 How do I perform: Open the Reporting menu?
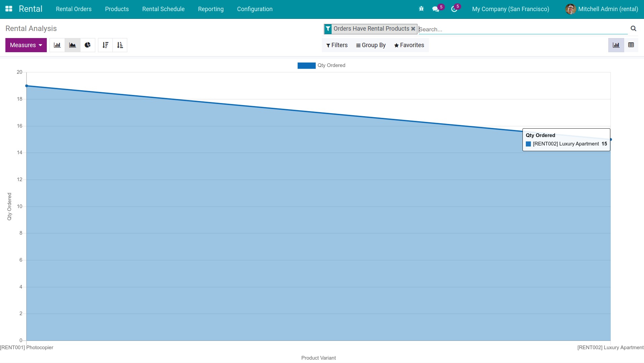pyautogui.click(x=211, y=9)
